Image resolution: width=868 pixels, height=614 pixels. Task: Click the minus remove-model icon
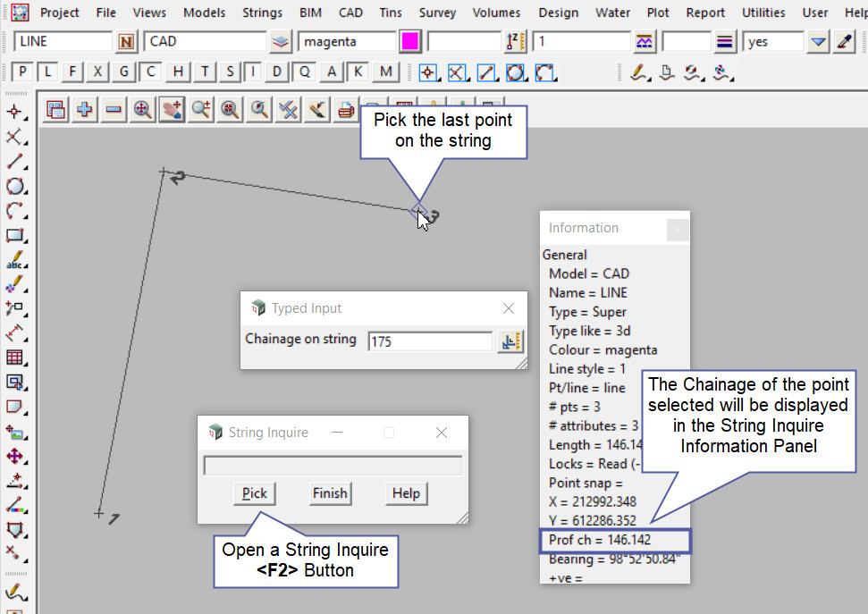tap(114, 110)
